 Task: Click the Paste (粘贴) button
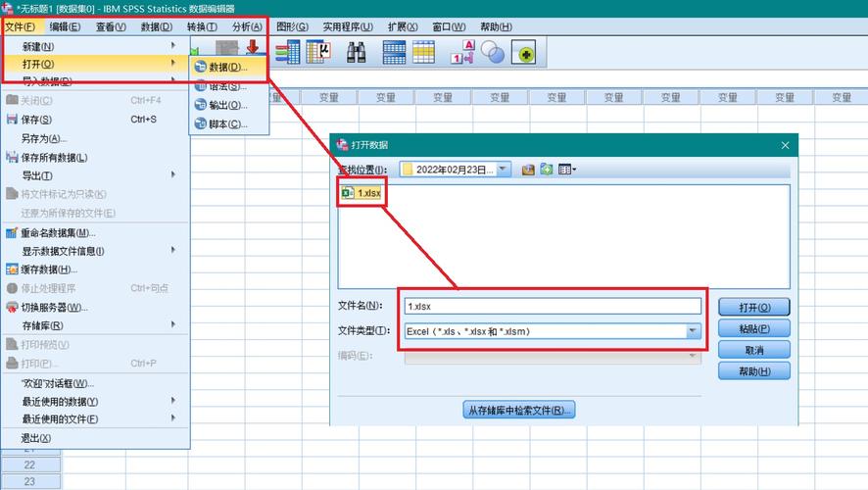(x=754, y=328)
